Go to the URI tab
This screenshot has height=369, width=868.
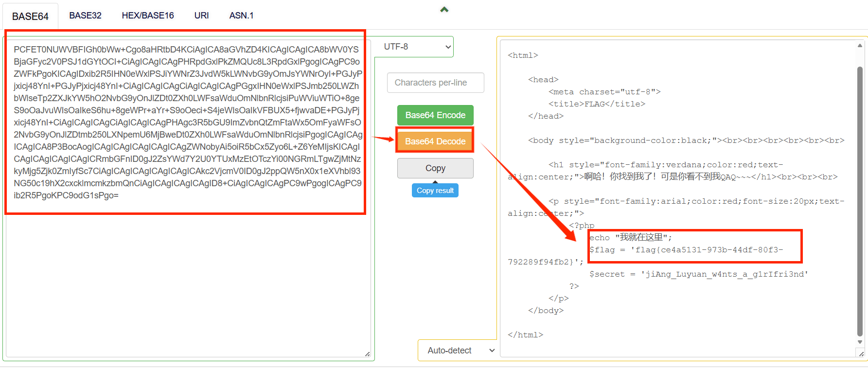tap(201, 16)
